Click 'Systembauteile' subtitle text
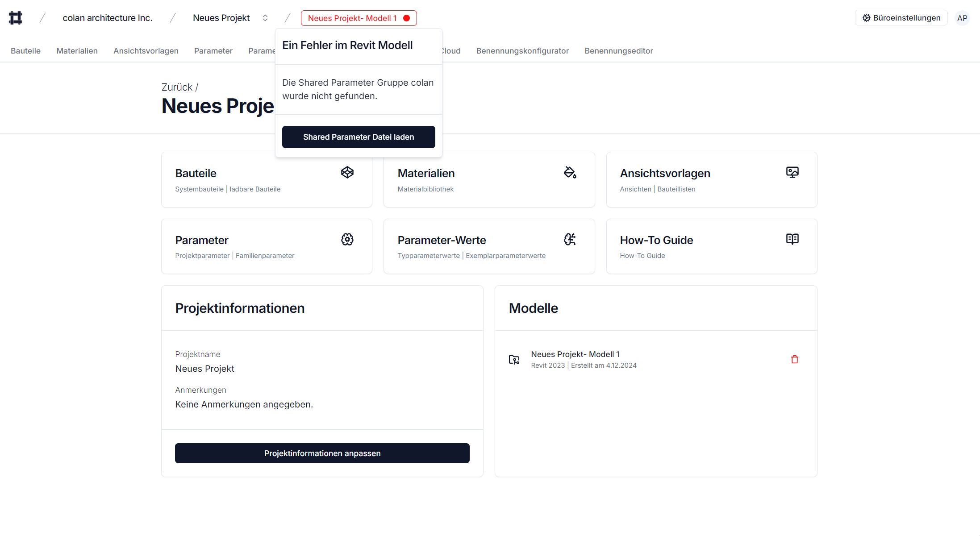 (199, 189)
